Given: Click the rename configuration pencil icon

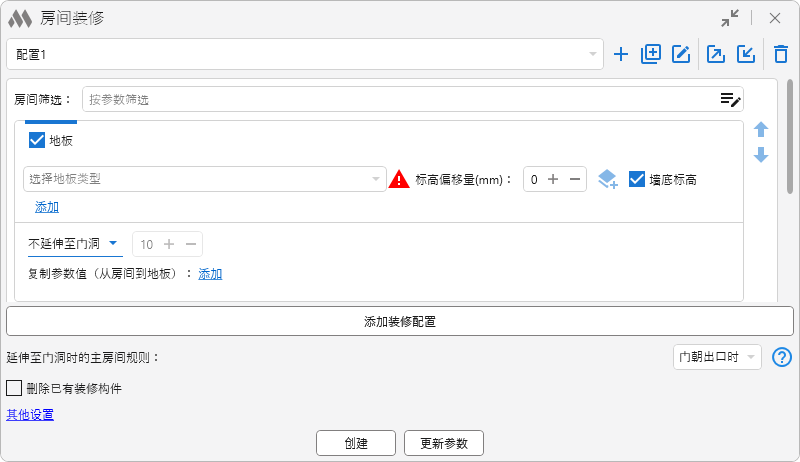Looking at the screenshot, I should click(x=682, y=55).
